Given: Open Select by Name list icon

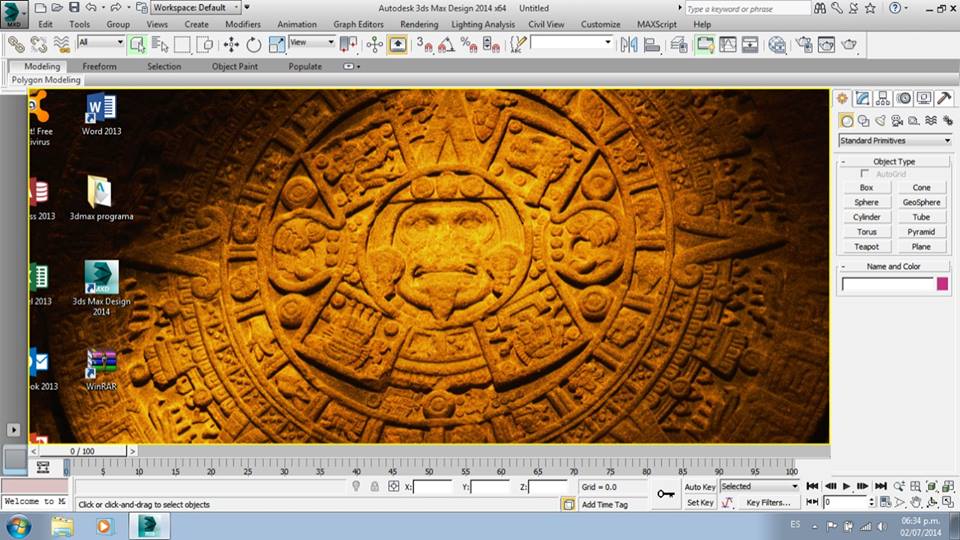Looking at the screenshot, I should tap(160, 45).
